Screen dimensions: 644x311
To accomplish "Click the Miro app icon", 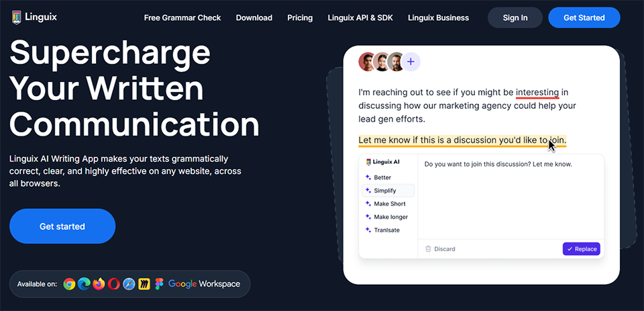I will 144,284.
